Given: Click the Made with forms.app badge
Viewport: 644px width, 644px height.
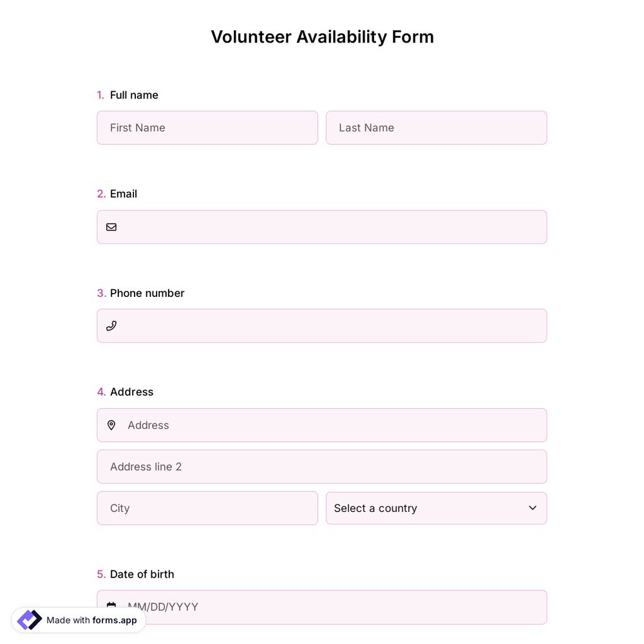Looking at the screenshot, I should (x=79, y=620).
